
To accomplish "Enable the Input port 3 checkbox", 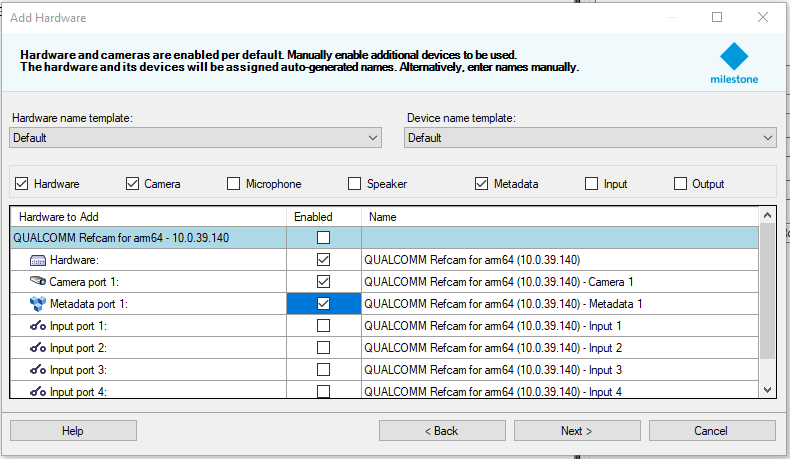I will (x=323, y=370).
